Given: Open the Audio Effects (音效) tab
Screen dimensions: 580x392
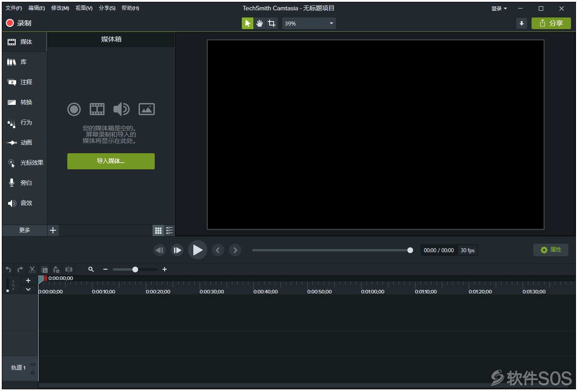Looking at the screenshot, I should 24,203.
